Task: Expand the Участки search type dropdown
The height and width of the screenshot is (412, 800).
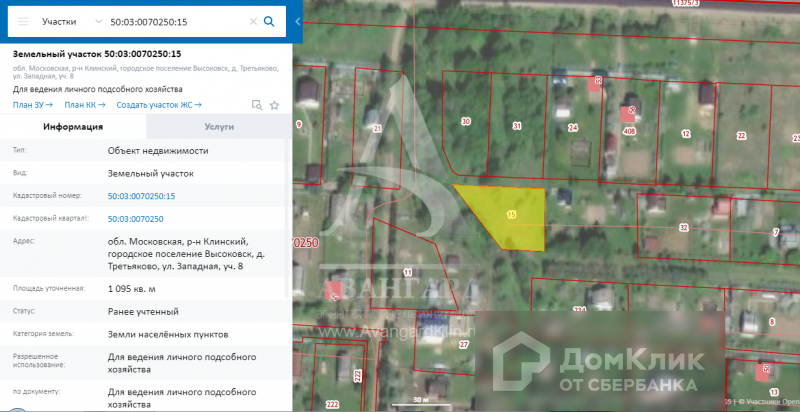Action: 98,21
